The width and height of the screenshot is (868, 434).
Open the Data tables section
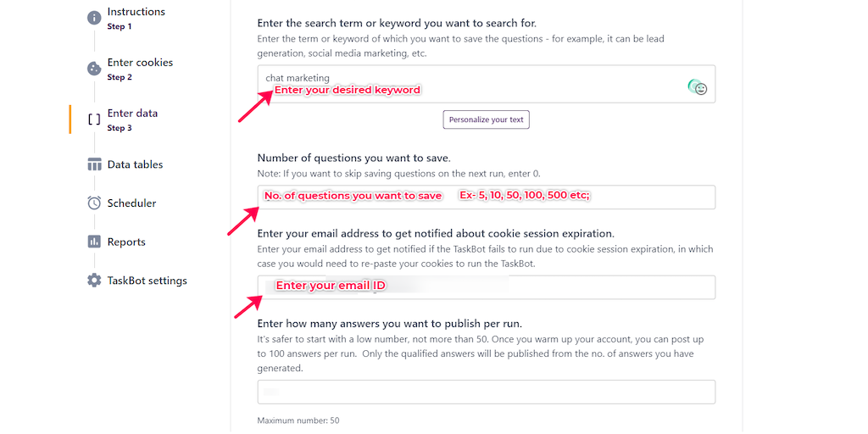tap(135, 164)
